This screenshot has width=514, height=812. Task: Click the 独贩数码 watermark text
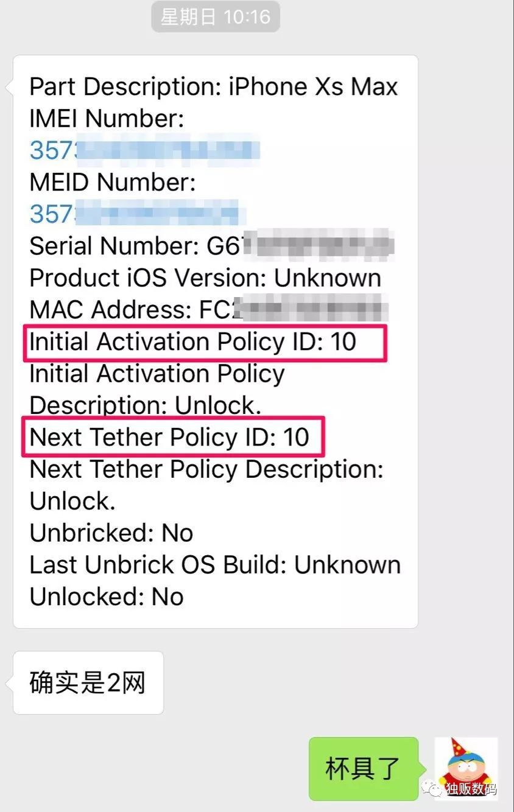tap(471, 789)
